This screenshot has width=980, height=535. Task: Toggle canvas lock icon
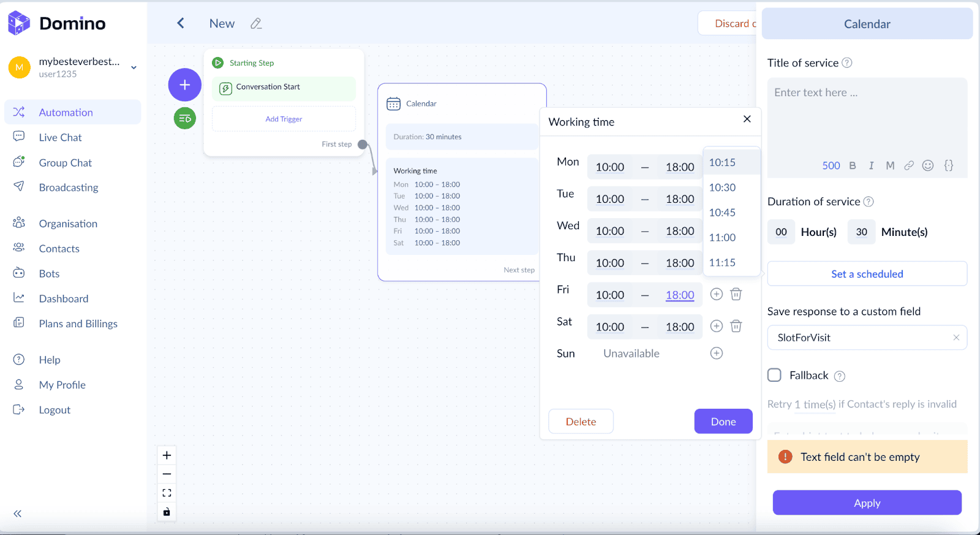[x=167, y=512]
